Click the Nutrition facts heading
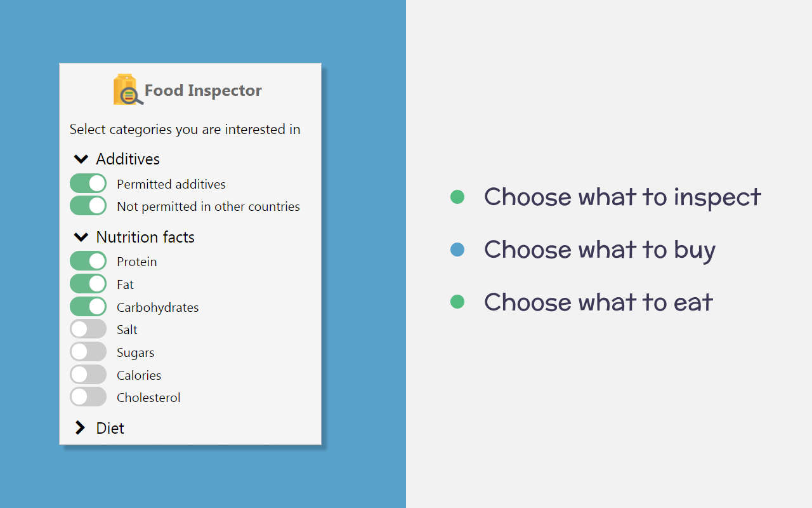The height and width of the screenshot is (508, 812). point(145,237)
